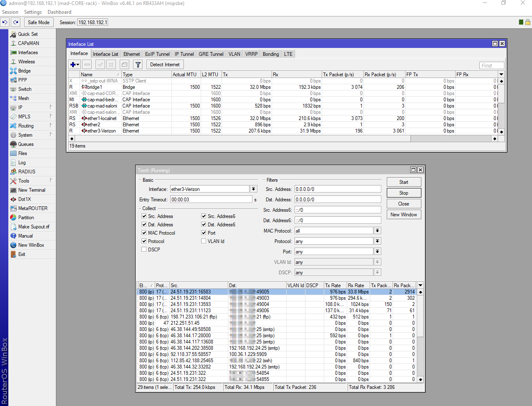Open the Torch Interface dropdown arrow
Image resolution: width=532 pixels, height=406 pixels.
coord(253,189)
